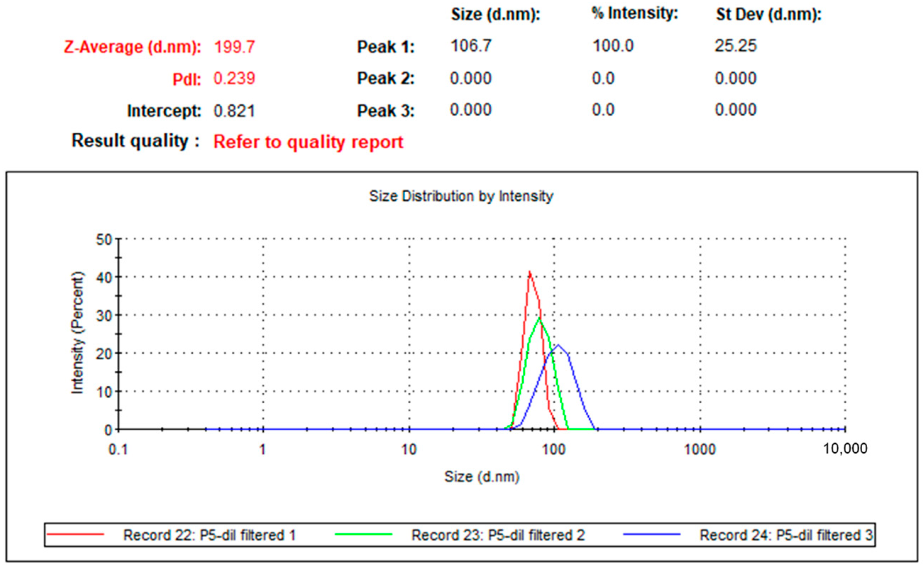The width and height of the screenshot is (924, 569).
Task: Select legend label 'Record 23: P5-dil filtered 2'
Action: tap(498, 535)
